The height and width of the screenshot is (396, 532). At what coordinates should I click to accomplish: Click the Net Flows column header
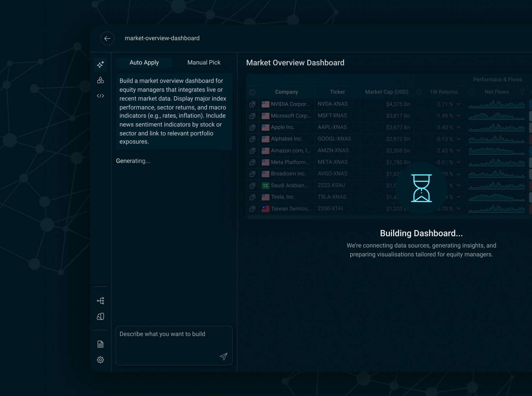pyautogui.click(x=497, y=92)
